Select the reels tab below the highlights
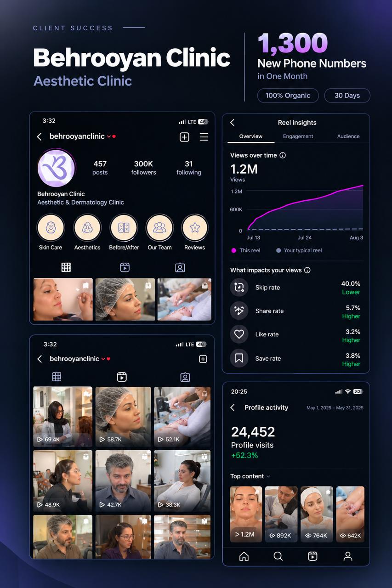This screenshot has height=588, width=392. click(x=125, y=267)
